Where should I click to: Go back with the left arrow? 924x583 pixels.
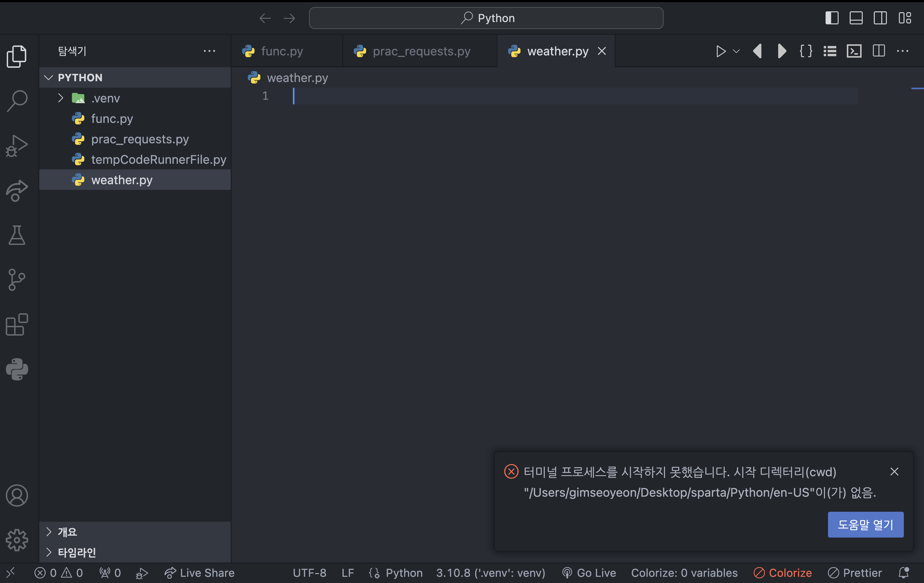(x=265, y=18)
